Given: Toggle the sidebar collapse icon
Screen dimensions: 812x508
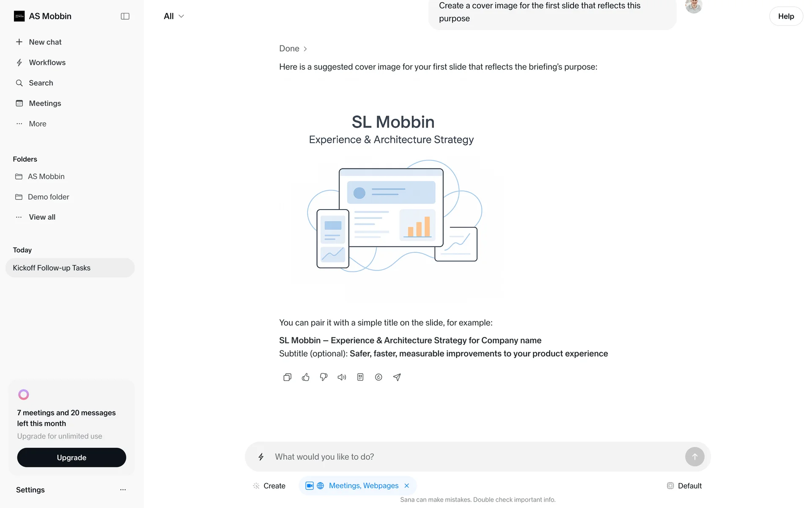Looking at the screenshot, I should coord(125,16).
